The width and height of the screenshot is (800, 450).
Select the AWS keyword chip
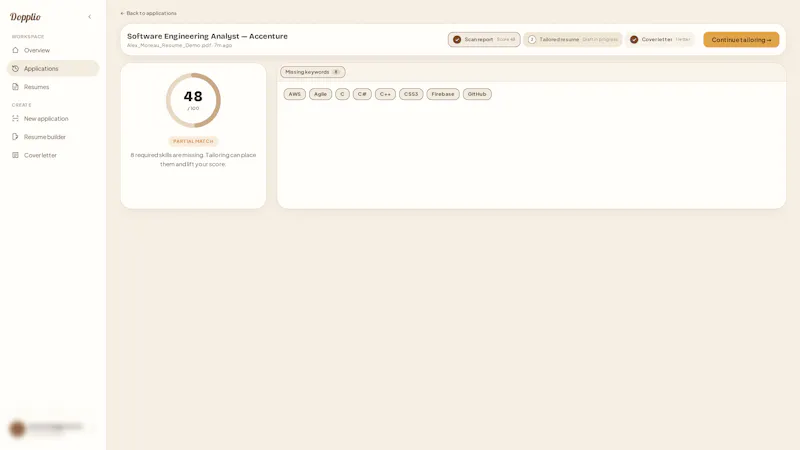pyautogui.click(x=294, y=94)
